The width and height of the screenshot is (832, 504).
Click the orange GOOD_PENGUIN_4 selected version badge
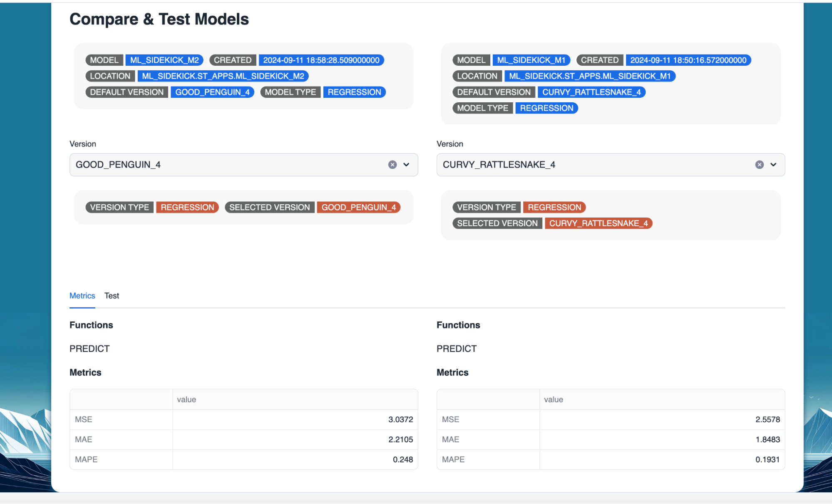point(358,208)
